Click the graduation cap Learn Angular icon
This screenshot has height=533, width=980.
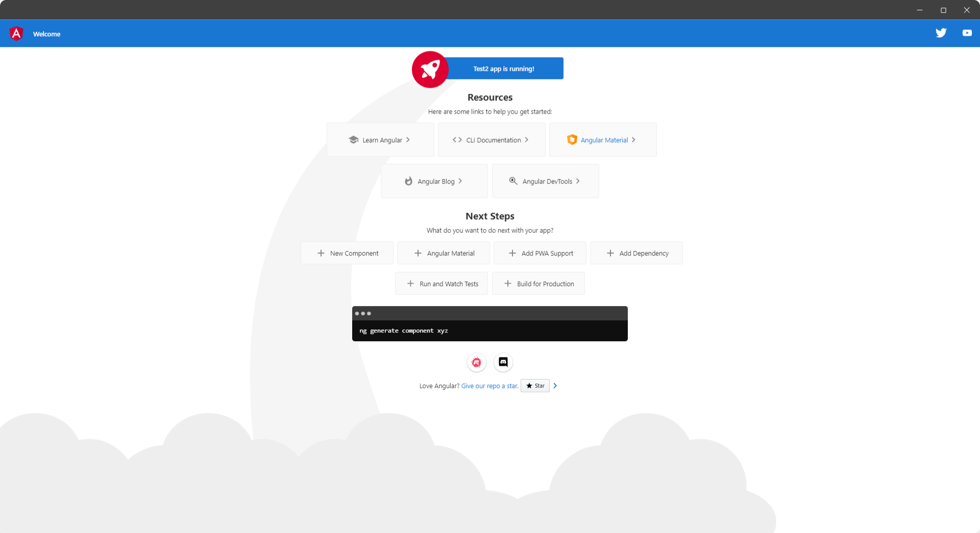coord(353,140)
